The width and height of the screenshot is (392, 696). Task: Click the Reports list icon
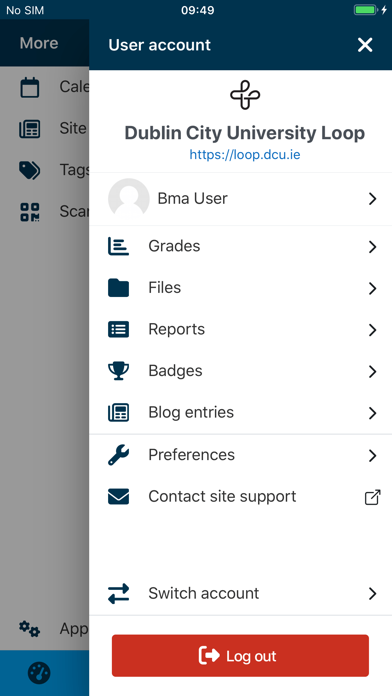[119, 329]
